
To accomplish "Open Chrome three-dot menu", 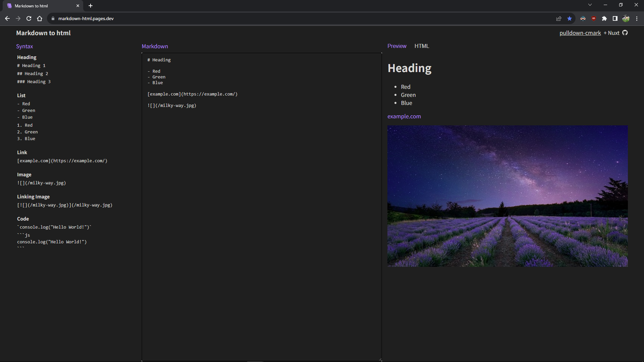I will pyautogui.click(x=637, y=19).
